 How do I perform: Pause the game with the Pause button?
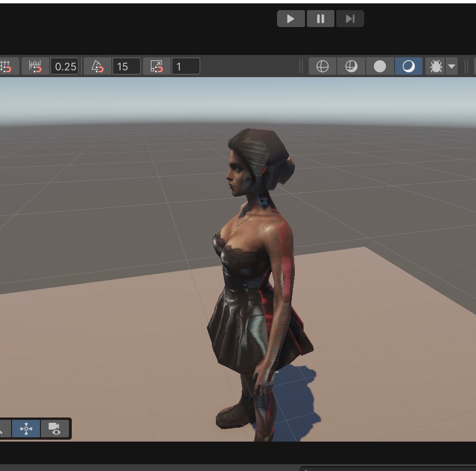pyautogui.click(x=320, y=19)
